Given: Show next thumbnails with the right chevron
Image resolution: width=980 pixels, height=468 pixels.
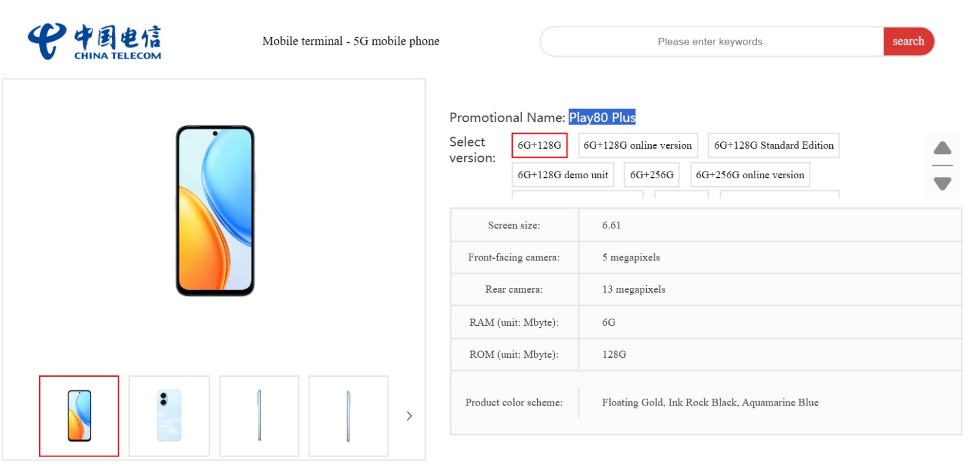Looking at the screenshot, I should click(x=409, y=416).
